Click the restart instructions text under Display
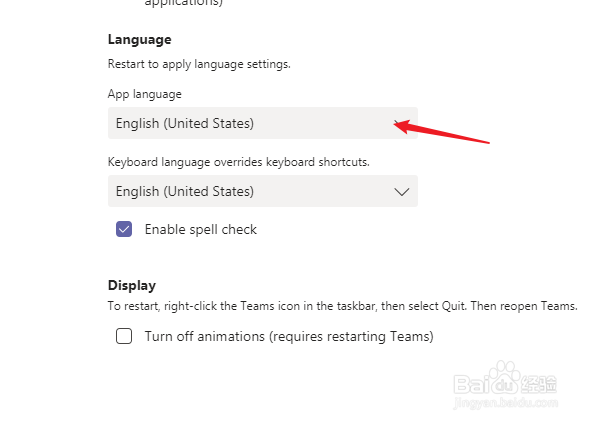Screen dimensions: 592x424 (x=342, y=306)
